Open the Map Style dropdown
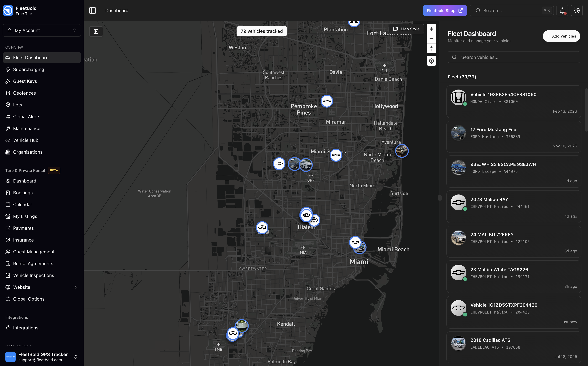Screen dimensions: 588x366 click(x=406, y=29)
